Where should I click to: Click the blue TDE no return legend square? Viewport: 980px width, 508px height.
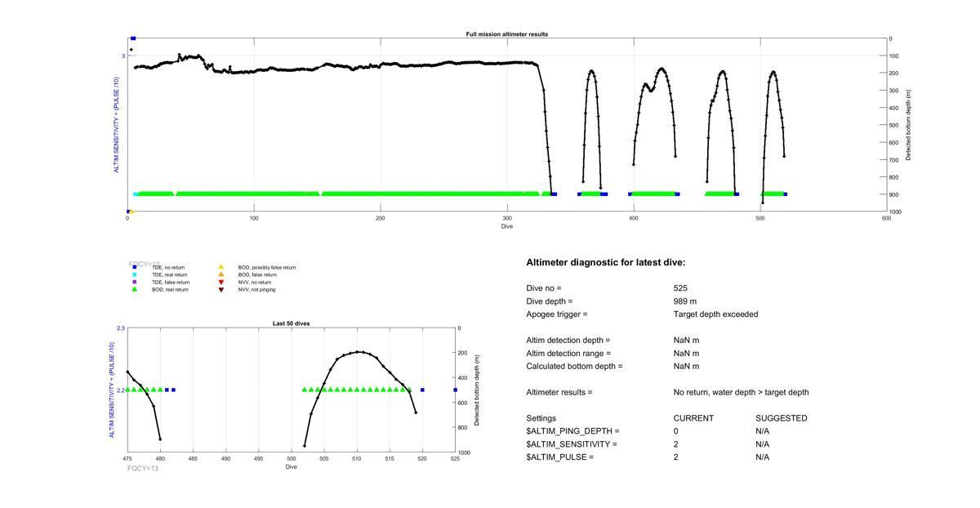135,267
